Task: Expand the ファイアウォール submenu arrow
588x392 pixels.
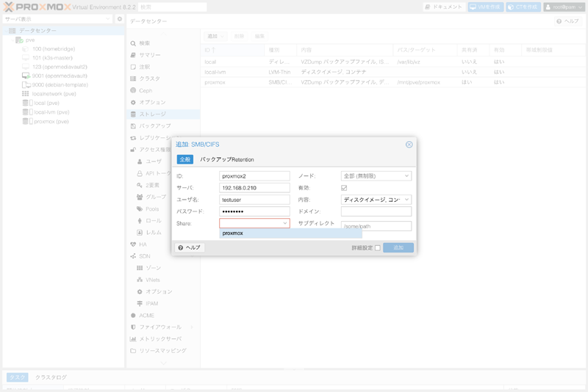Action: (x=192, y=327)
